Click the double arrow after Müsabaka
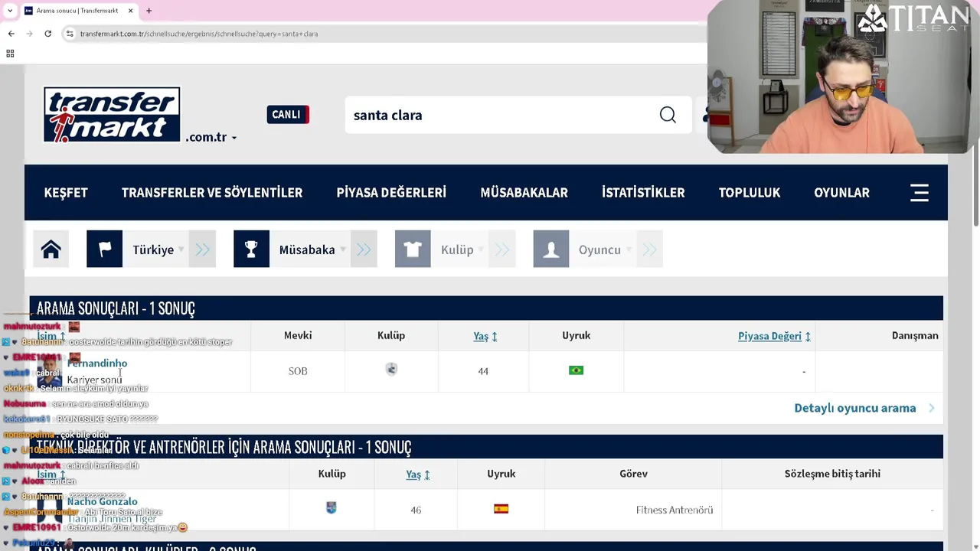Viewport: 980px width, 551px height. [x=364, y=249]
